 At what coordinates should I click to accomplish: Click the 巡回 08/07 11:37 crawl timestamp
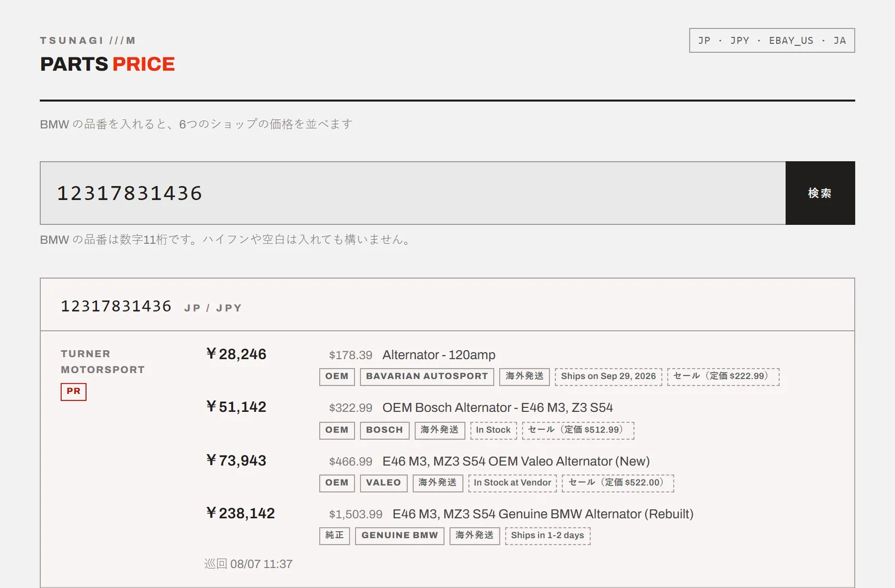[x=248, y=564]
